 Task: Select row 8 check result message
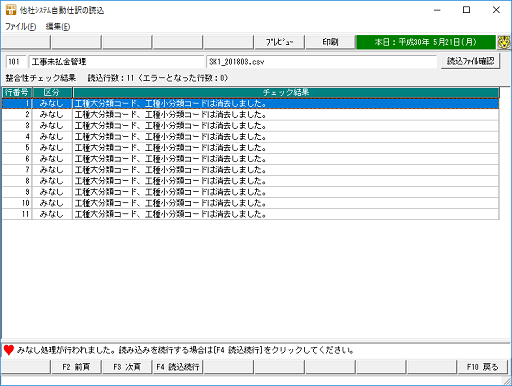tap(286, 181)
